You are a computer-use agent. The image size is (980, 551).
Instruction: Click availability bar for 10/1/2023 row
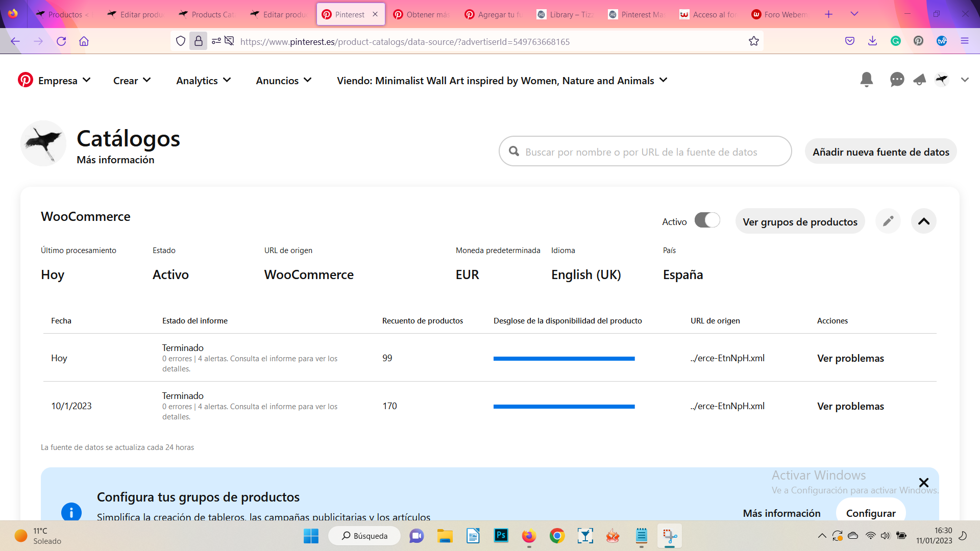pyautogui.click(x=564, y=407)
